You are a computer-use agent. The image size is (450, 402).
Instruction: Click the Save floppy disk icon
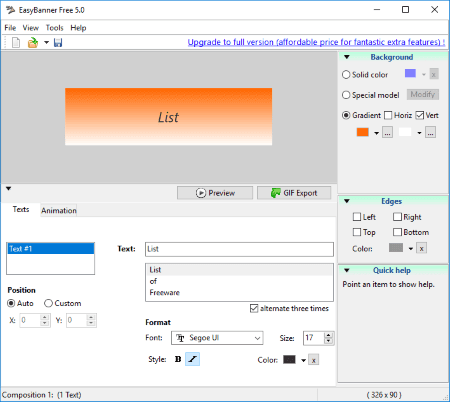58,42
